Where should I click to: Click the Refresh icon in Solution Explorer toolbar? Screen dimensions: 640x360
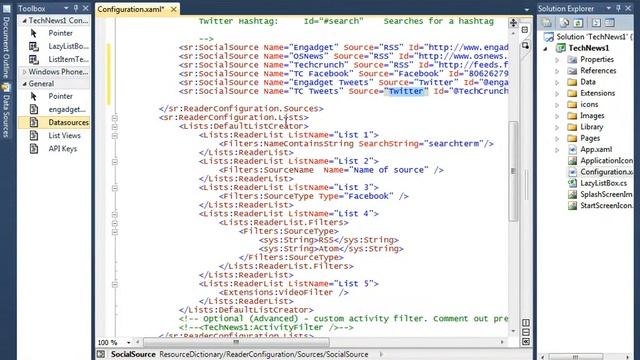click(578, 23)
